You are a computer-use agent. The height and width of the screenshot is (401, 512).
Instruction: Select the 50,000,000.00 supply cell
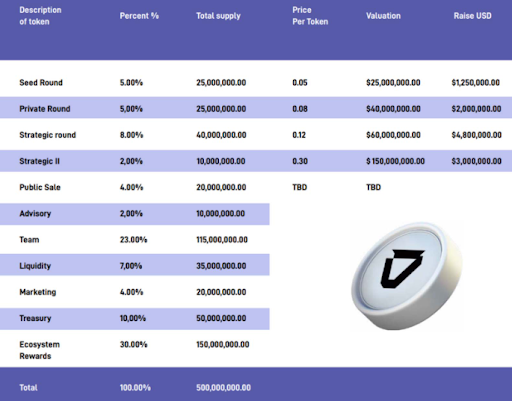coord(221,318)
